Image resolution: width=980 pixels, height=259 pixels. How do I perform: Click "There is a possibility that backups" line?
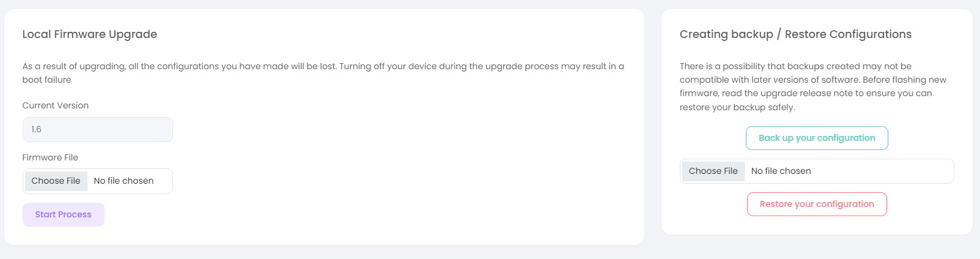(795, 66)
